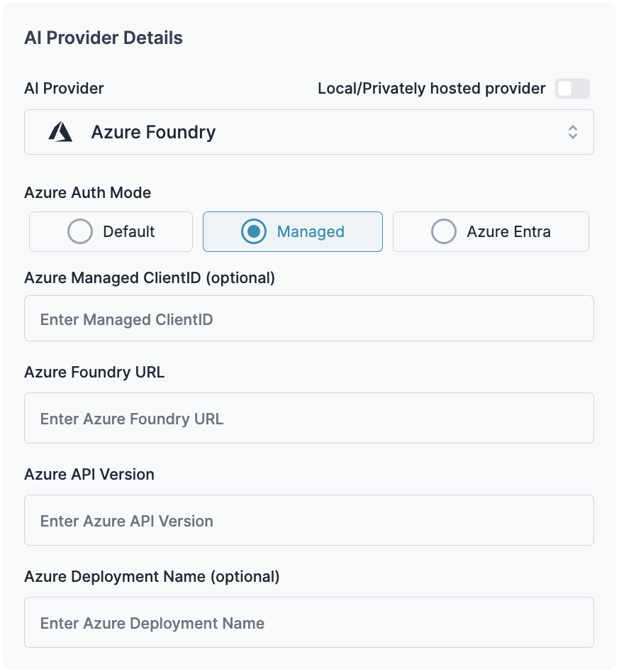This screenshot has width=619, height=672.
Task: Click the Azure Deployment Name input field
Action: pyautogui.click(x=309, y=622)
